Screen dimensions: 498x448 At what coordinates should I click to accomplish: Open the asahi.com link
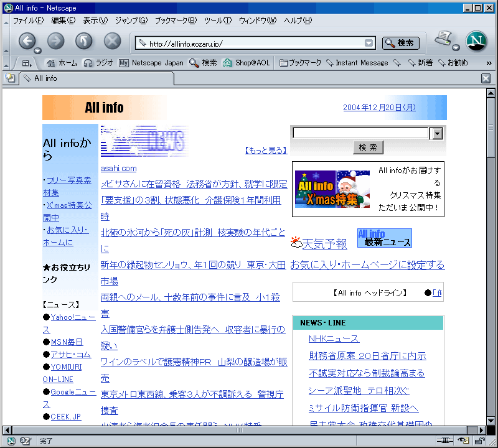(x=118, y=168)
